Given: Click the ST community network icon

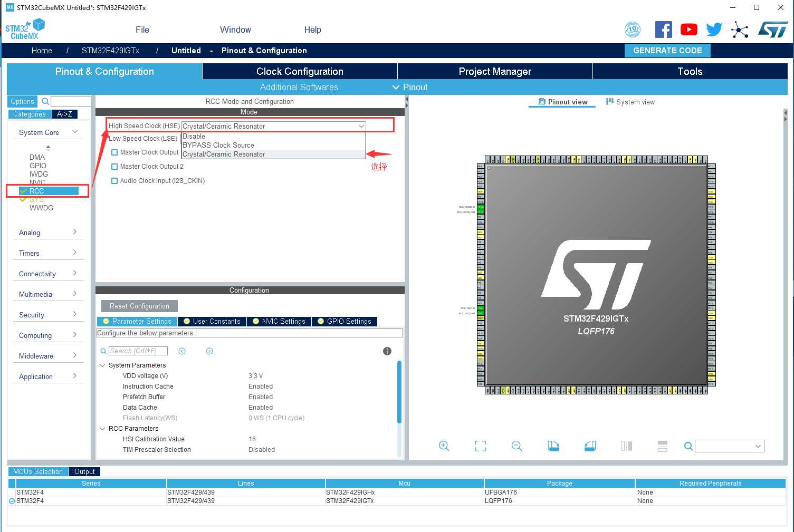Looking at the screenshot, I should pos(740,30).
